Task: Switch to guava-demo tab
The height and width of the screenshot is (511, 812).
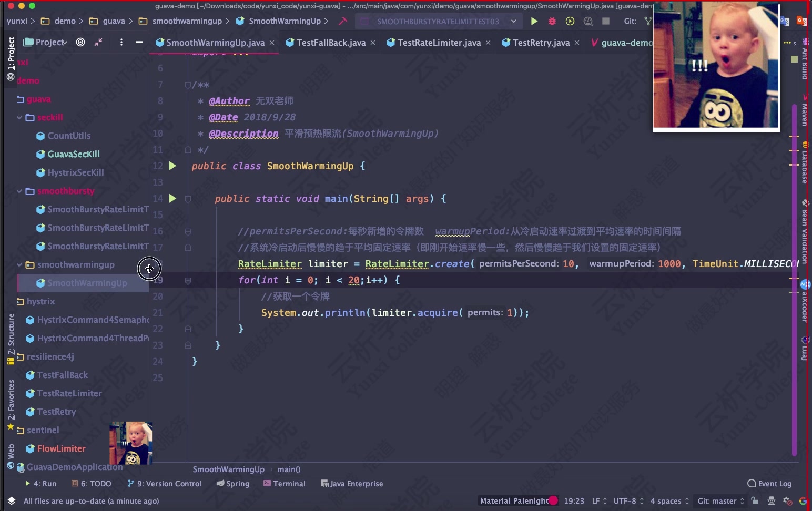Action: click(x=622, y=43)
